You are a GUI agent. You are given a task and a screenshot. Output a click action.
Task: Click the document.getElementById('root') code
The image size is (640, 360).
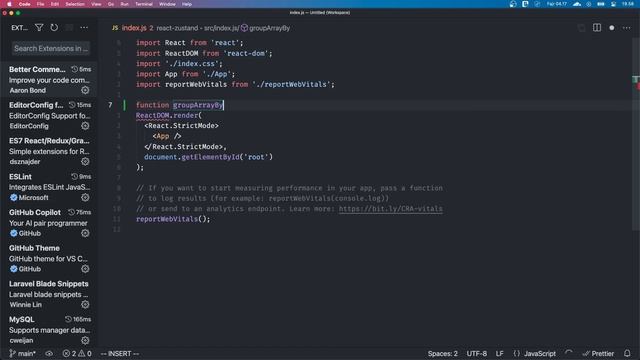point(208,157)
